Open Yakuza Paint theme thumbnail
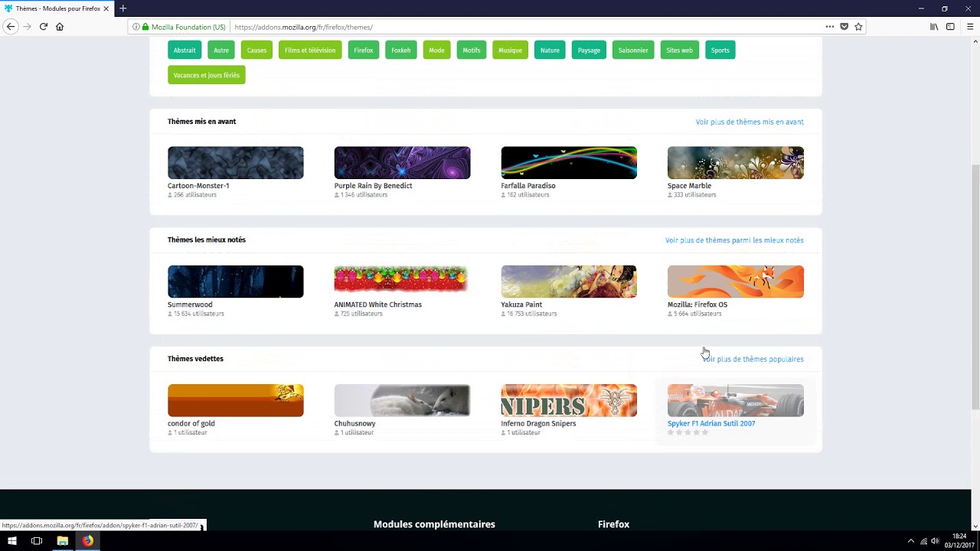This screenshot has height=551, width=980. (x=569, y=282)
